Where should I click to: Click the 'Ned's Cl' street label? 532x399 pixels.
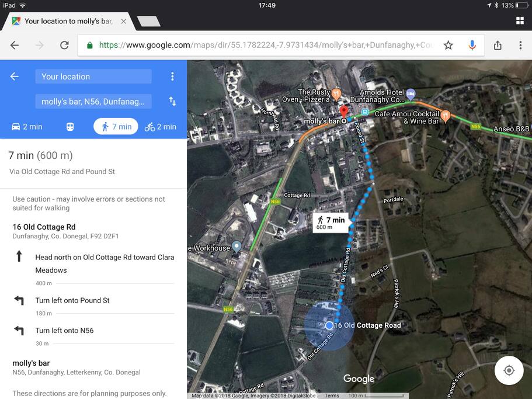(379, 272)
